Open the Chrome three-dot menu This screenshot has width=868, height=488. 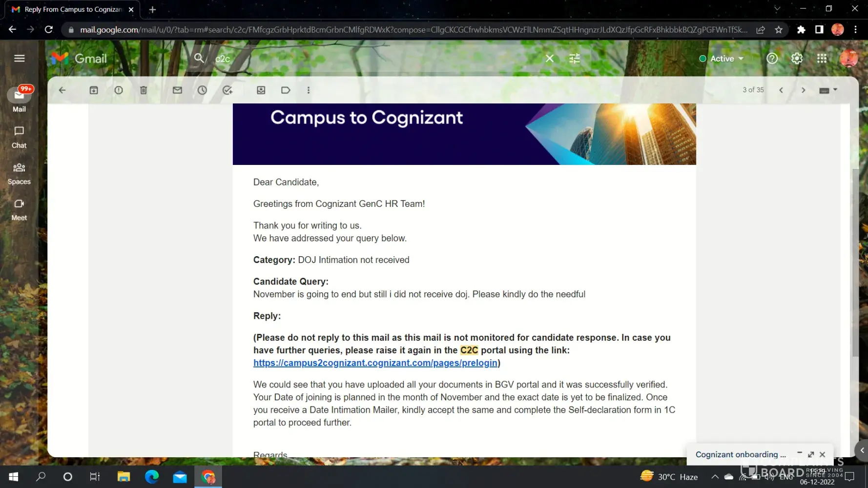pos(855,30)
